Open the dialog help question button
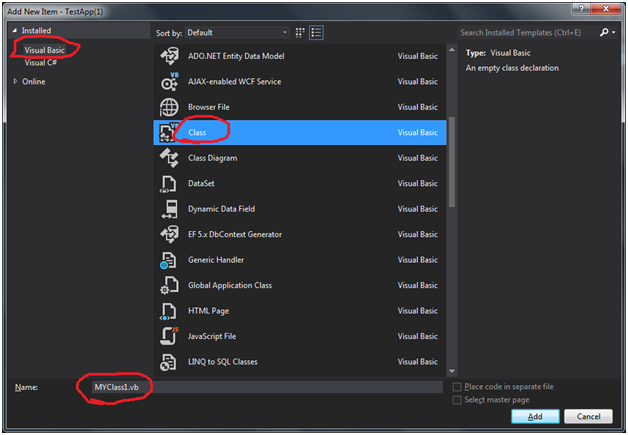628x435 pixels. pos(582,8)
